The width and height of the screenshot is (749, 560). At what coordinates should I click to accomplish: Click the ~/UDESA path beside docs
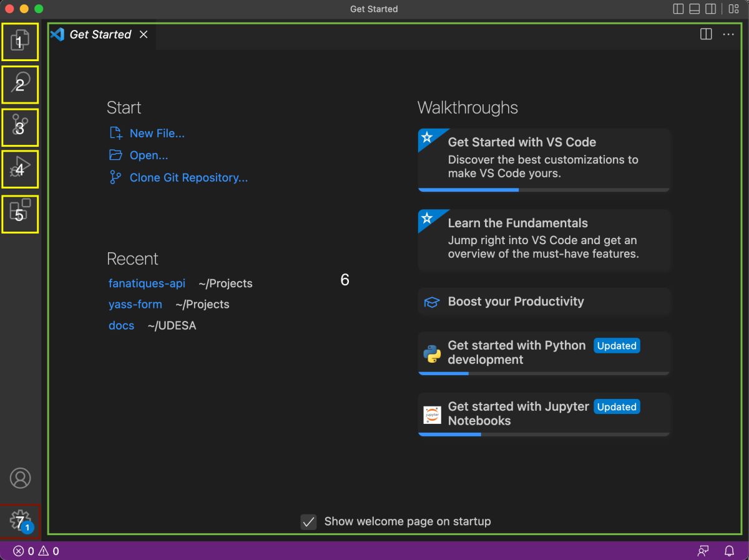tap(172, 326)
